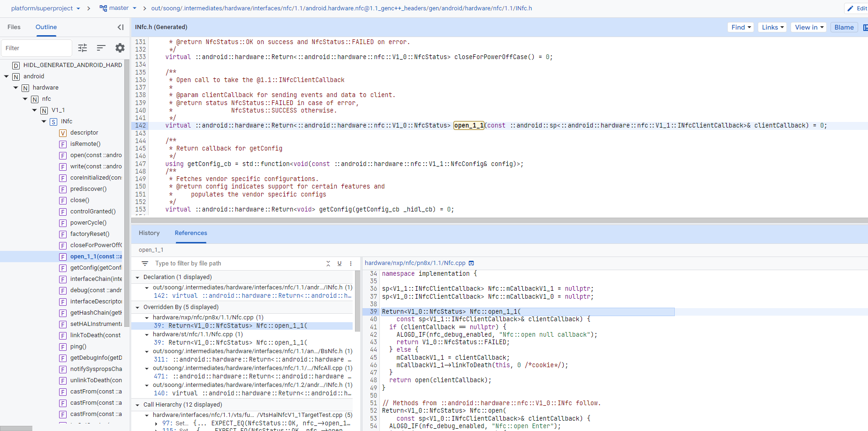Switch to the Files tab
The width and height of the screenshot is (868, 431).
click(x=14, y=27)
